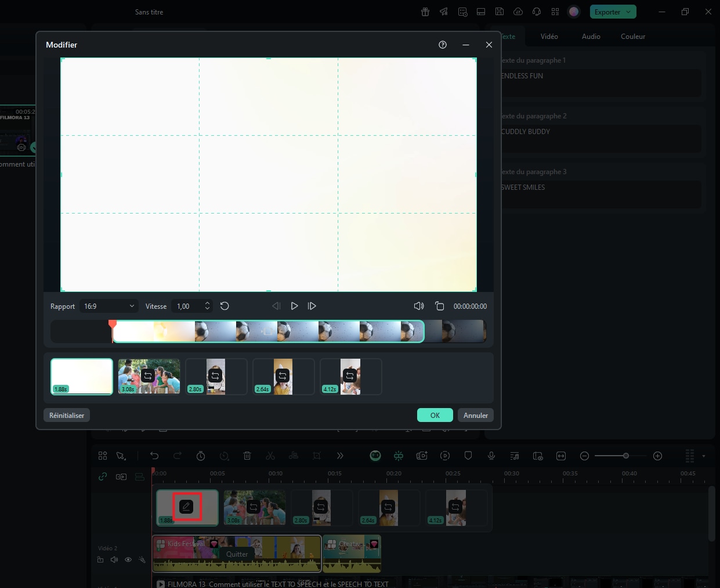Click the speed timer icon in timeline toolbar
This screenshot has height=588, width=720.
pos(201,456)
